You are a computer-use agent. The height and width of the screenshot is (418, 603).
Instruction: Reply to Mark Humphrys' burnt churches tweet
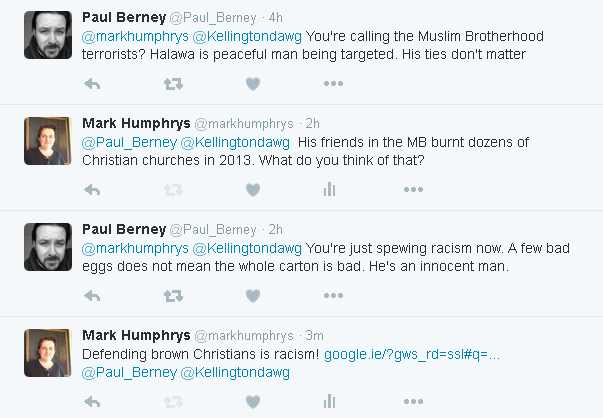tap(93, 189)
